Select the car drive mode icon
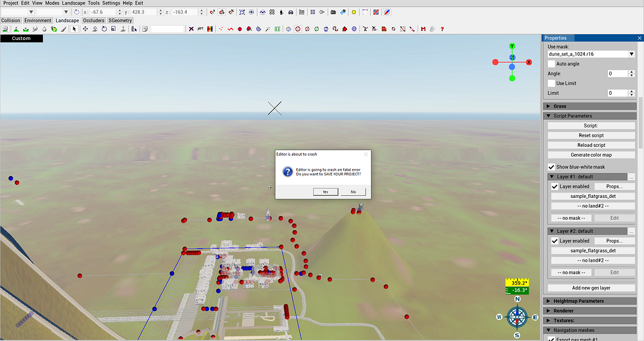The image size is (644, 341). pos(291,12)
